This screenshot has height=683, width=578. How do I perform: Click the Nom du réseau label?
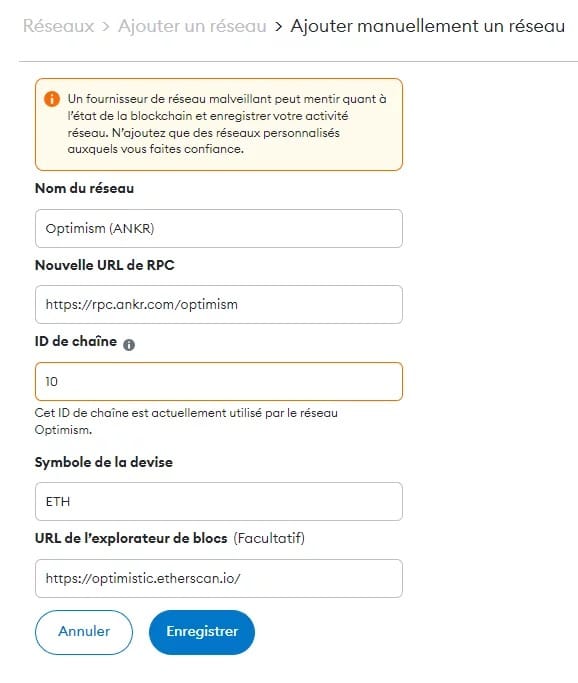tap(85, 188)
